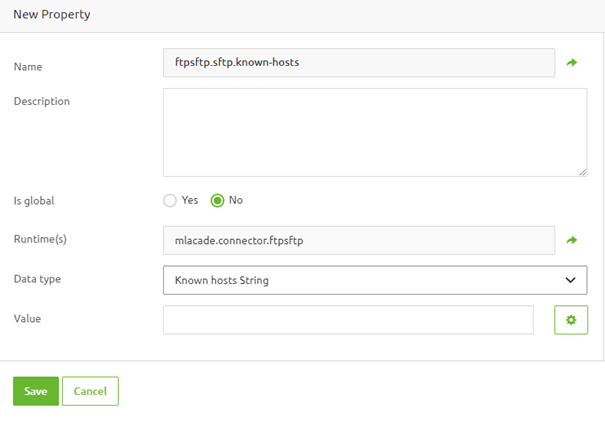Viewport: 605px width, 421px height.
Task: Click inside the Description text area
Action: tap(374, 132)
